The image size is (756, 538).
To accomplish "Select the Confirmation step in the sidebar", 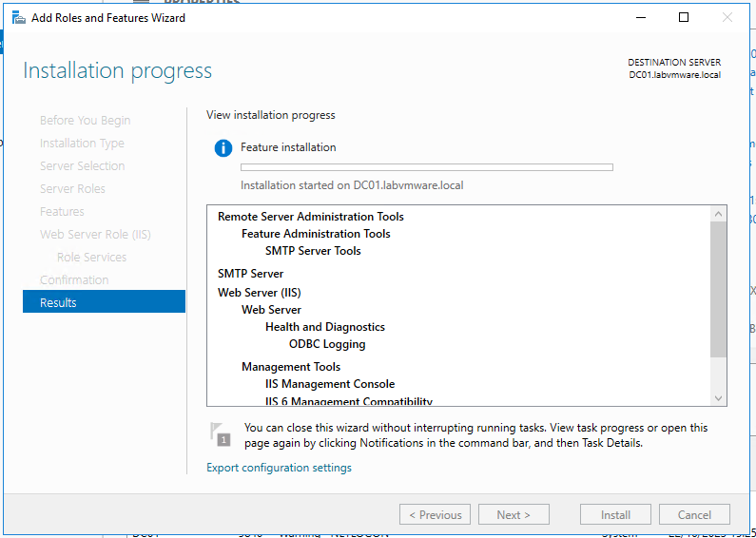I will pyautogui.click(x=74, y=280).
